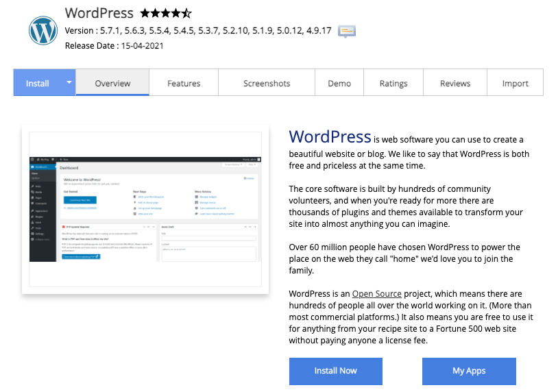Image resolution: width=558 pixels, height=392 pixels.
Task: Follow the Open Source link
Action: [x=376, y=293]
